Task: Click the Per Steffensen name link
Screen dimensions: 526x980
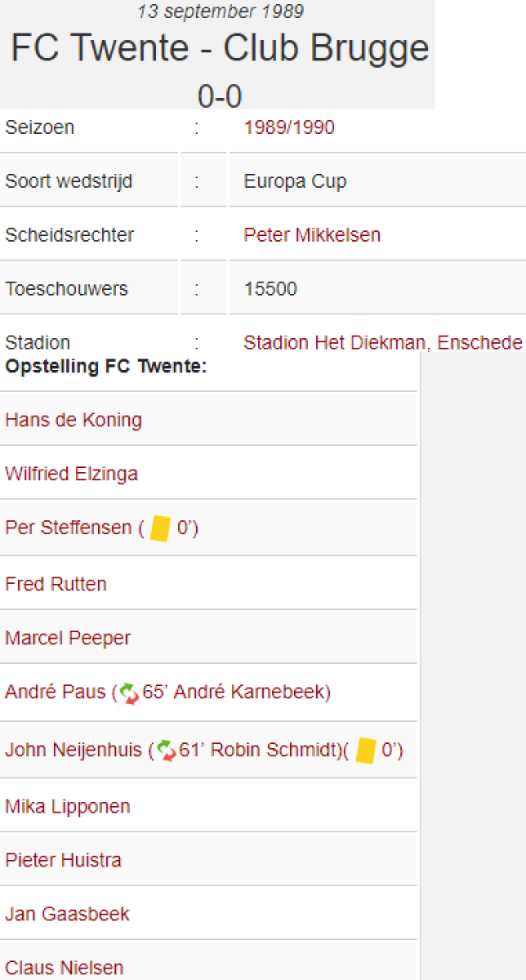Action: point(68,528)
